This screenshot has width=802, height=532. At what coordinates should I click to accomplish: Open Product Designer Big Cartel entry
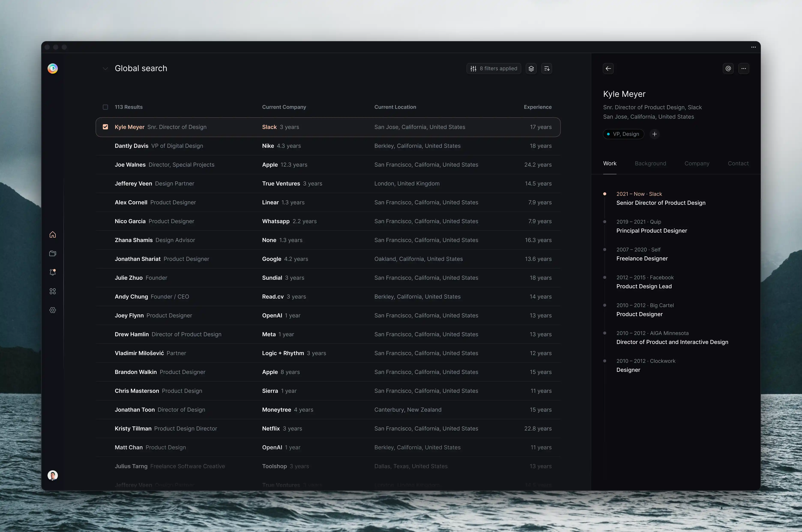[645, 310]
